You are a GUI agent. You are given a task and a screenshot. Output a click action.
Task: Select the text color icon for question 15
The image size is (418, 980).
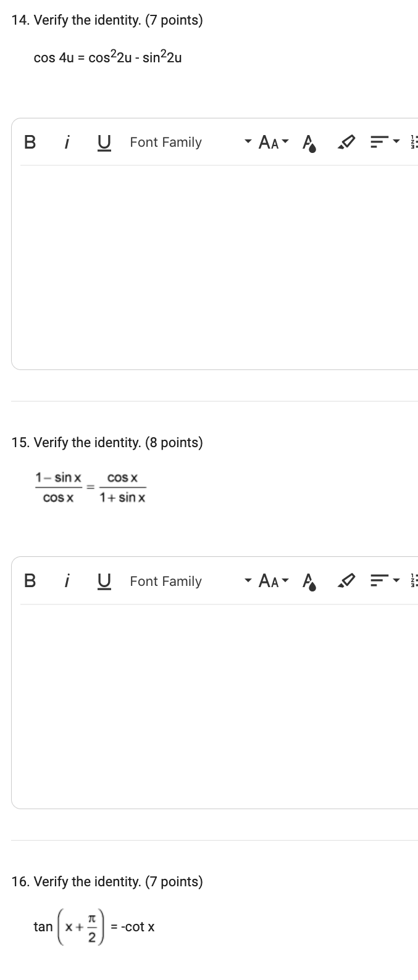309,581
